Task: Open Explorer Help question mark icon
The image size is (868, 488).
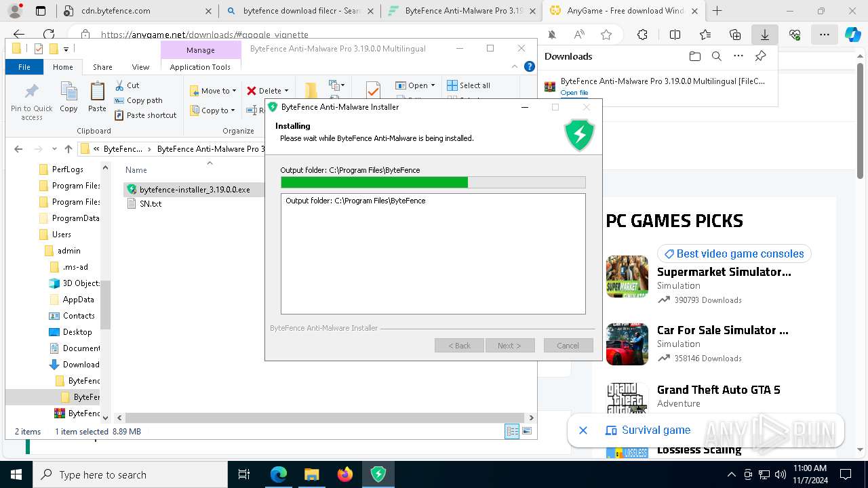Action: tap(529, 67)
